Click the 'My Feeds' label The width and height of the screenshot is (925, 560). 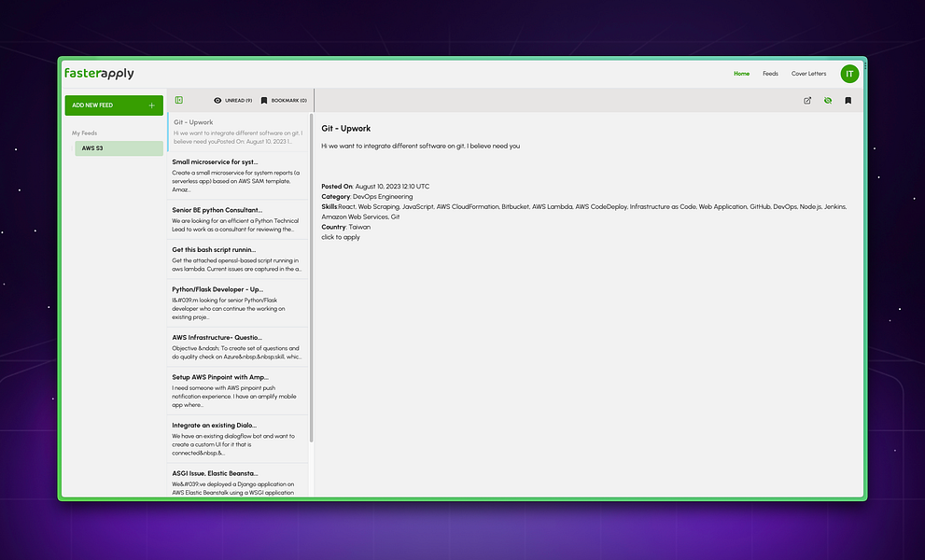click(84, 133)
